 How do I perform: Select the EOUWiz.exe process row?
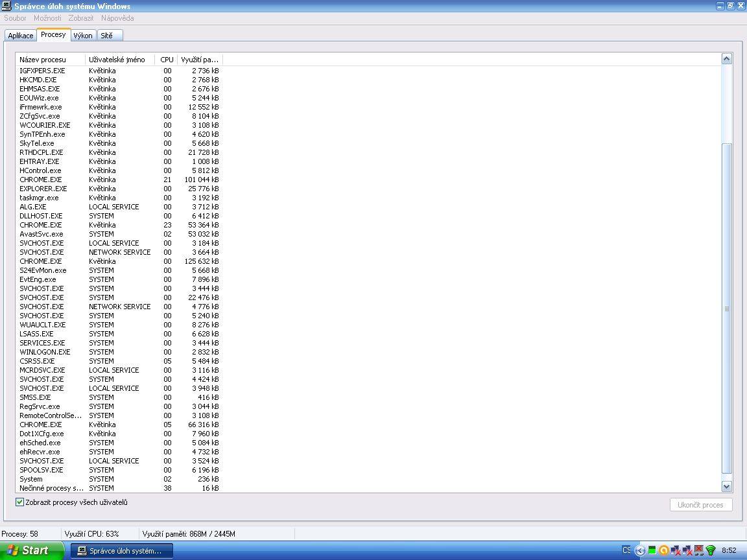pos(119,98)
